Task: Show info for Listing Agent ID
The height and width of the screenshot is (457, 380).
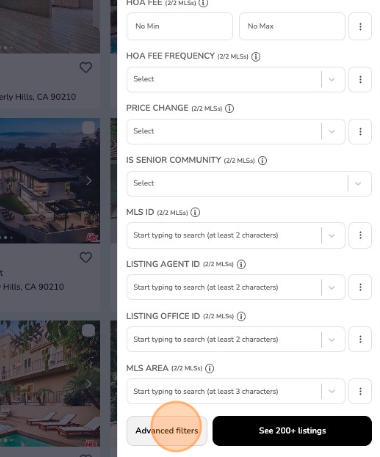Action: tap(241, 264)
